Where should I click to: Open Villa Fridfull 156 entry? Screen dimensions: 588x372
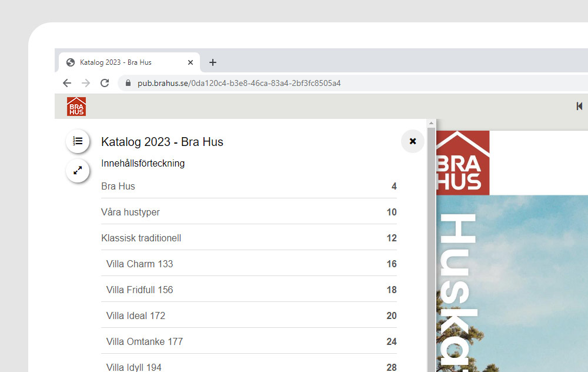249,290
